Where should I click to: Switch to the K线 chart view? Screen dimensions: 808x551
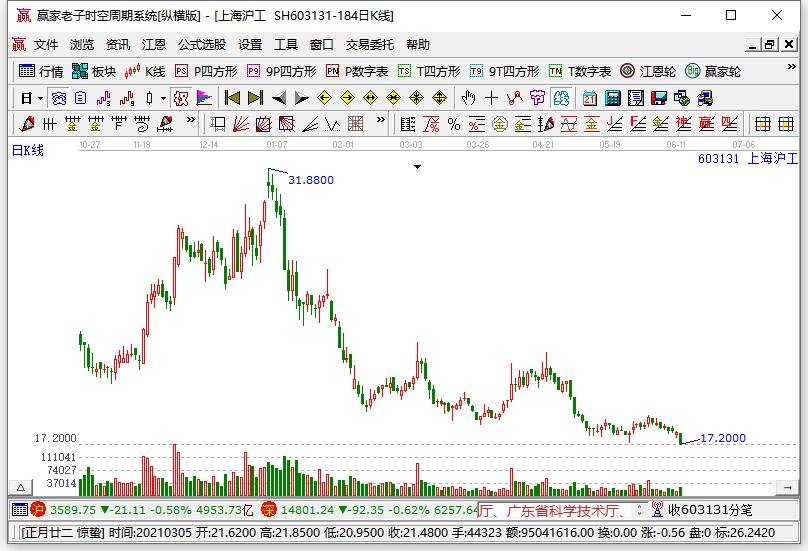(145, 71)
